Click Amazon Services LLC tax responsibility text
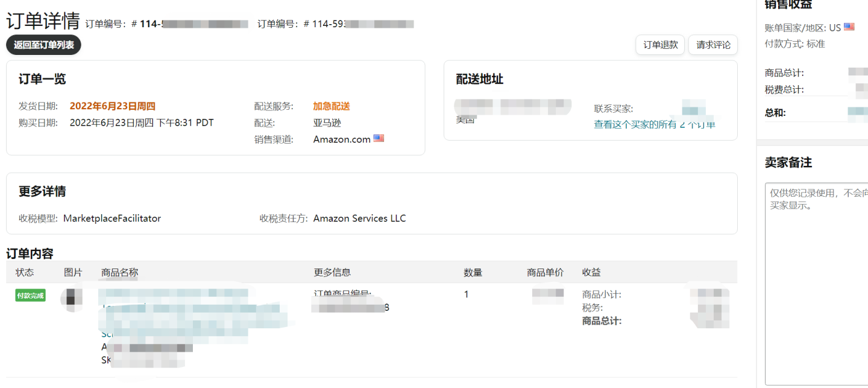The image size is (868, 388). coord(359,218)
